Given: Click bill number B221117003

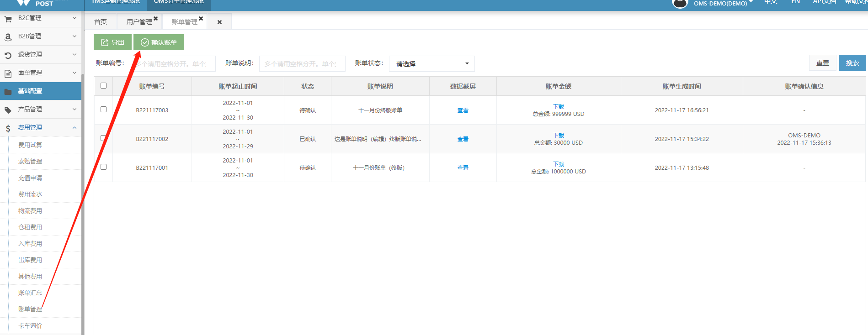Looking at the screenshot, I should [x=152, y=110].
